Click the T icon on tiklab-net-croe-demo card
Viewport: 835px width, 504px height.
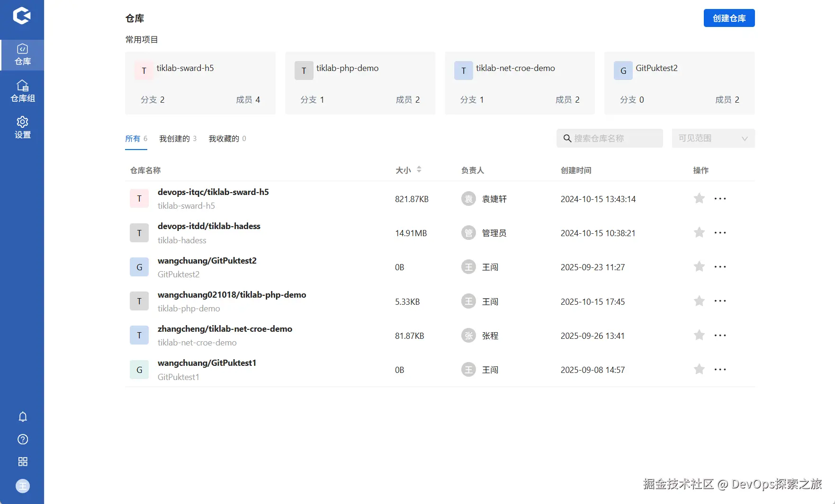464,71
